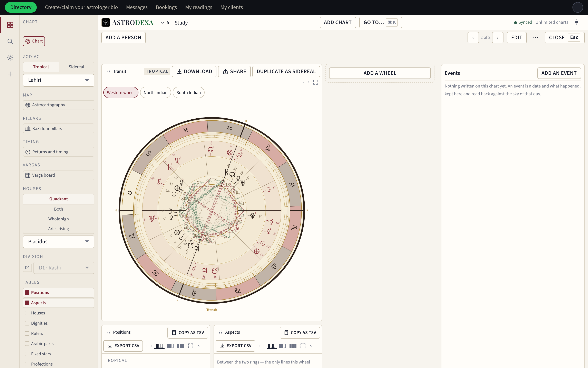Grab the Transit panel drag handle
588x368 pixels.
coord(108,71)
